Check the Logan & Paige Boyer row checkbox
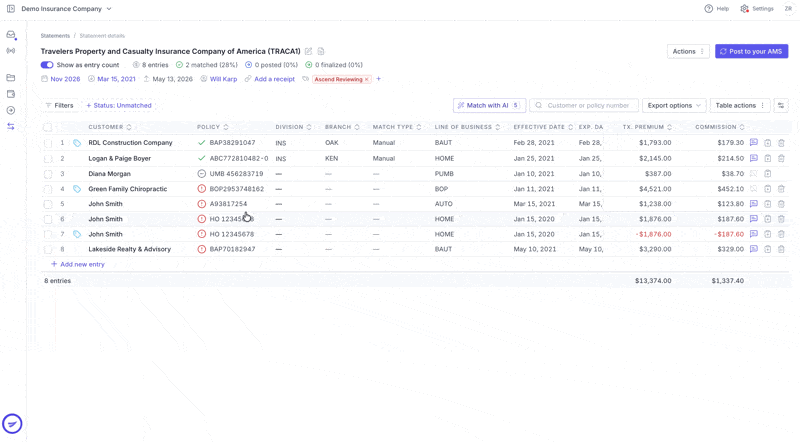 tap(47, 159)
